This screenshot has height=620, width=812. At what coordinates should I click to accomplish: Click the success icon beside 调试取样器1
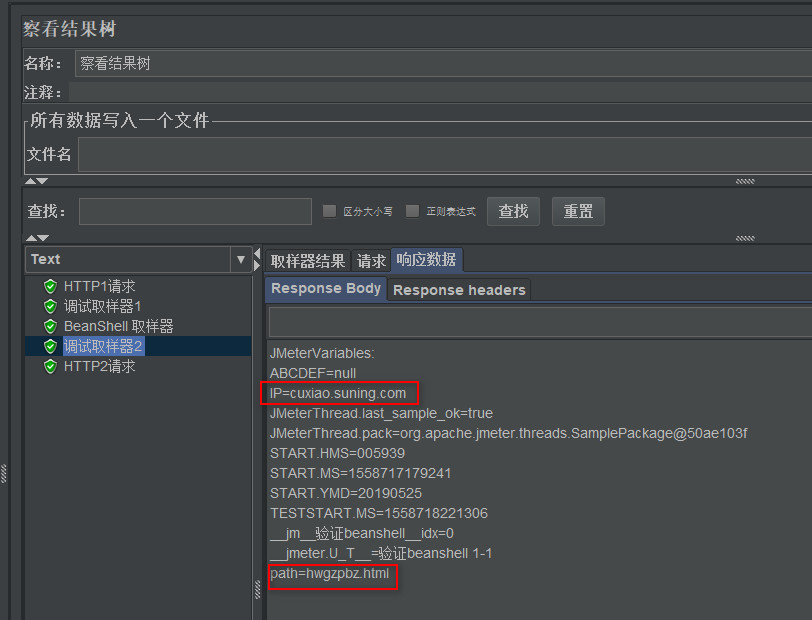pyautogui.click(x=49, y=306)
